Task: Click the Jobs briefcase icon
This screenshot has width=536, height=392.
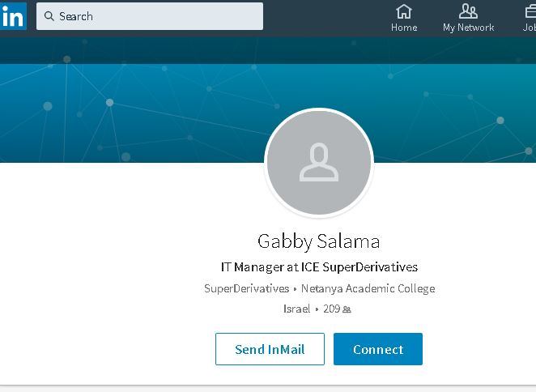Action: [530, 11]
